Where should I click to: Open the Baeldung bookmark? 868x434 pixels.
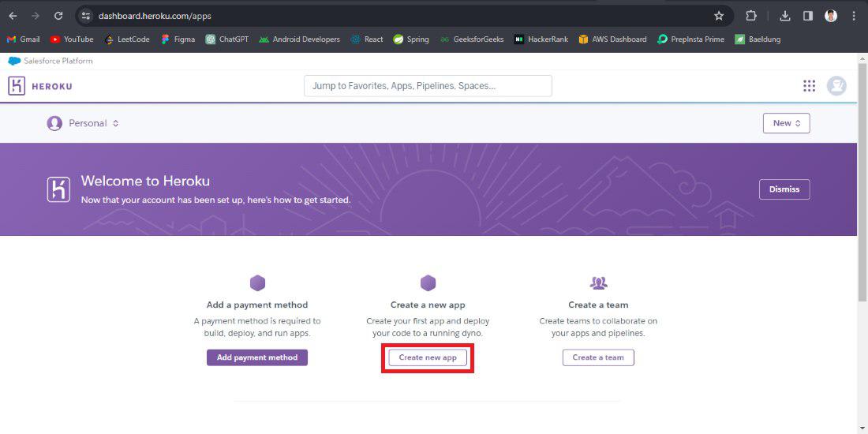point(758,39)
